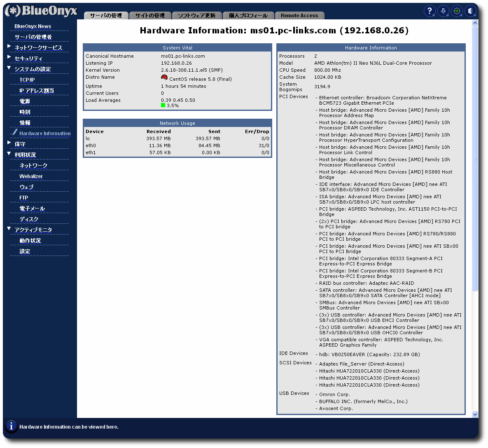Click the software update download arrow icon
Viewport: 488px width, 448px height.
443,11
